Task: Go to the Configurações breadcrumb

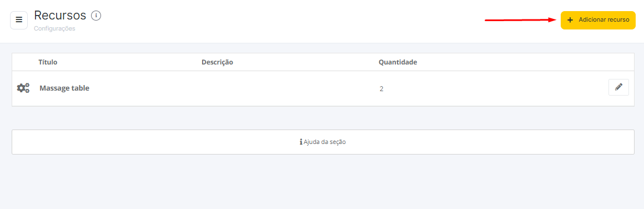Action: pyautogui.click(x=54, y=29)
